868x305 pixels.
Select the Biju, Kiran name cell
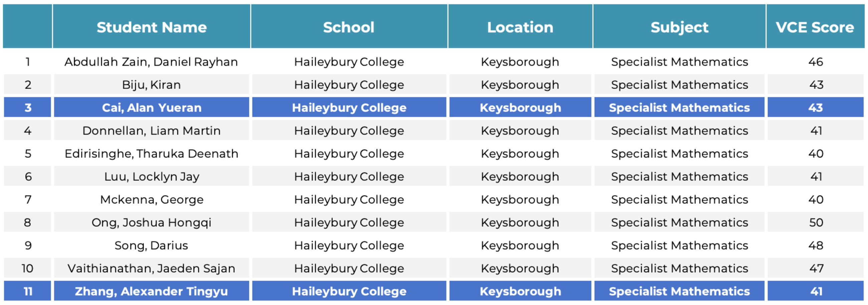[151, 85]
